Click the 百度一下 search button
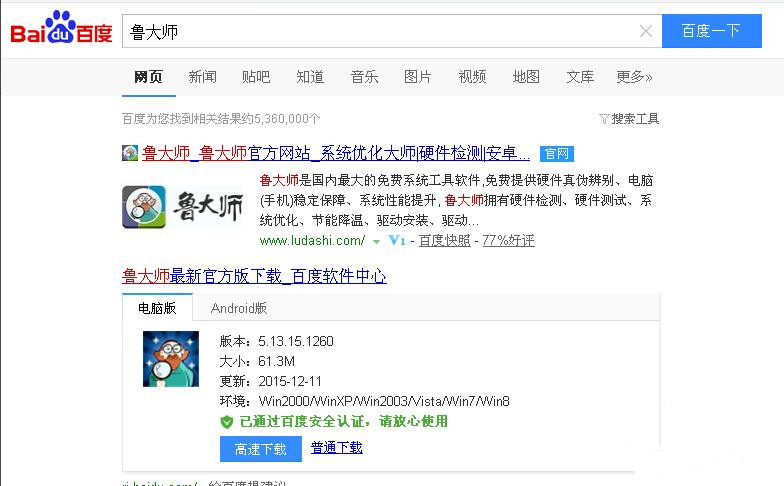Viewport: 784px width, 486px height. click(712, 31)
